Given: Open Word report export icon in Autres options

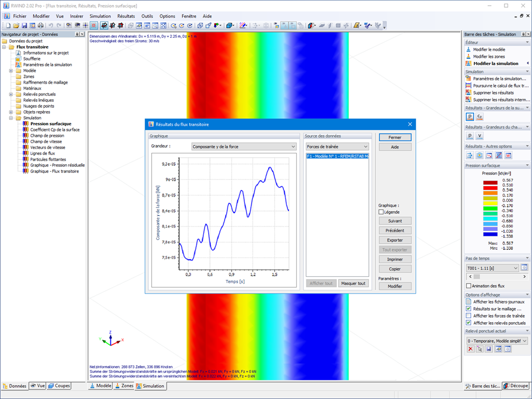Looking at the screenshot, I should (508, 155).
